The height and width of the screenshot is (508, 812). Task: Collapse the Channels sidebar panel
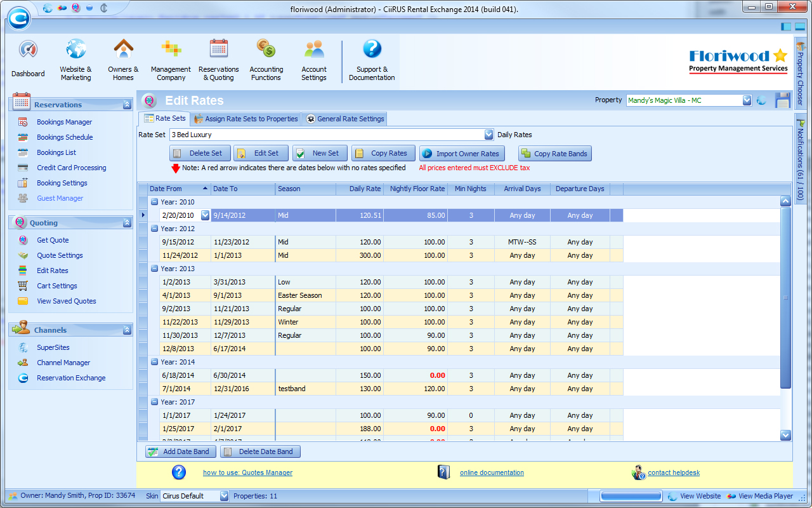click(127, 330)
